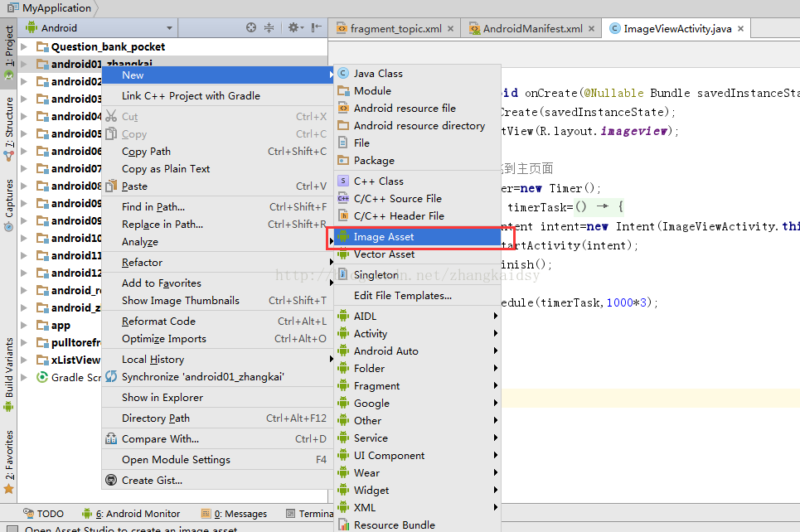This screenshot has height=532, width=800.
Task: Open the Structure sidebar button
Action: 8,129
